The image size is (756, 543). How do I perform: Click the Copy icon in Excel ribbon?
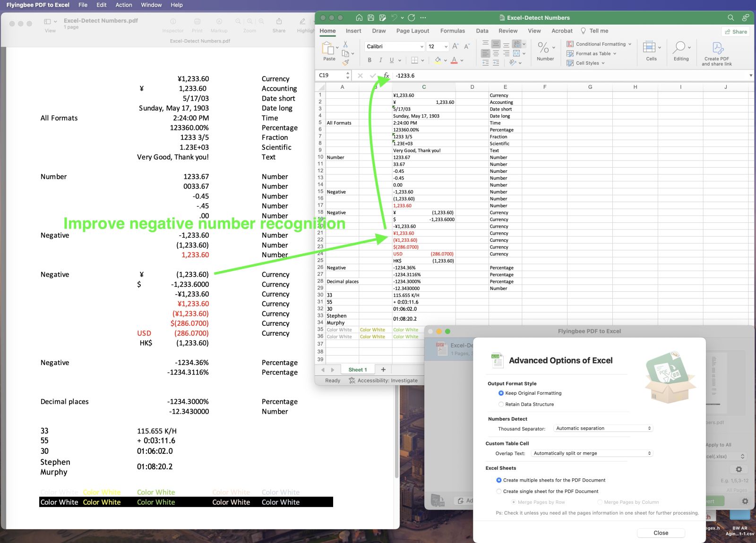345,53
